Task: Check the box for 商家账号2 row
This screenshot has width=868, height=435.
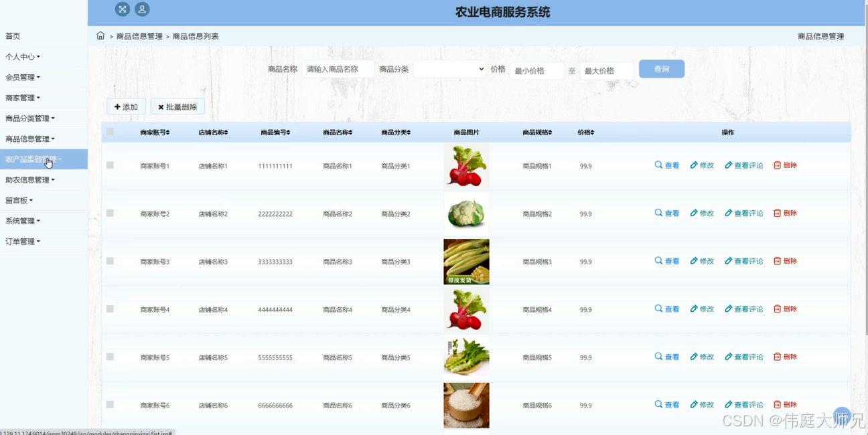Action: coord(110,213)
